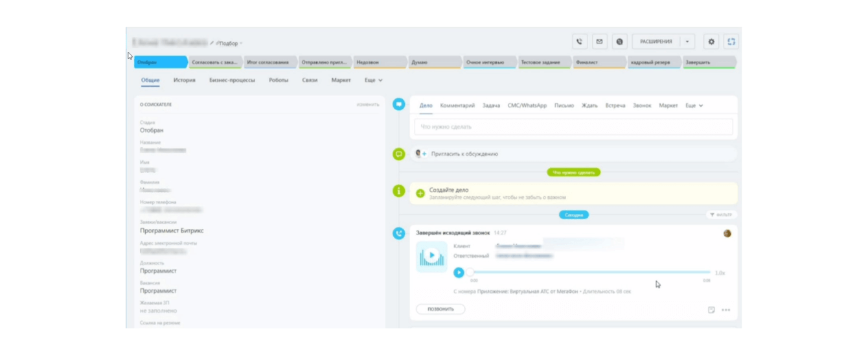Select the Очное интервью stage
The image size is (868, 346).
click(490, 63)
